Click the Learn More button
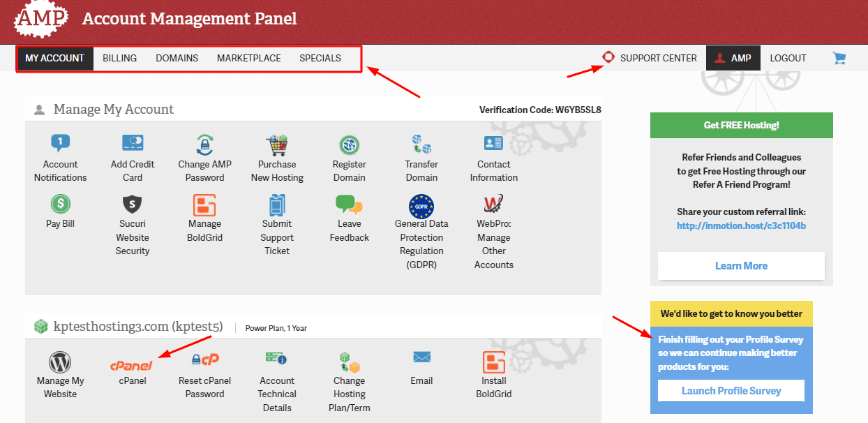Screen dimensions: 868x423 741,266
